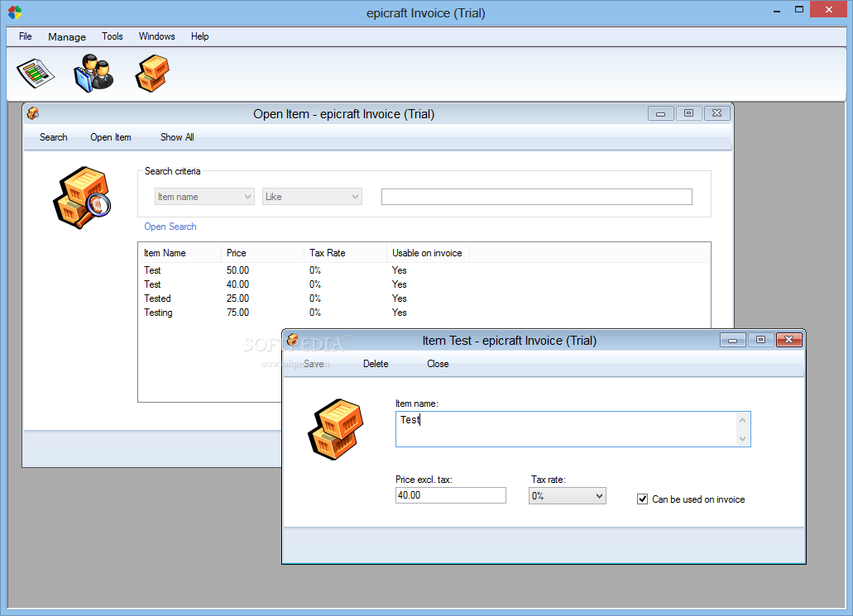The width and height of the screenshot is (853, 616).
Task: Select the Testing item row
Action: (x=424, y=313)
